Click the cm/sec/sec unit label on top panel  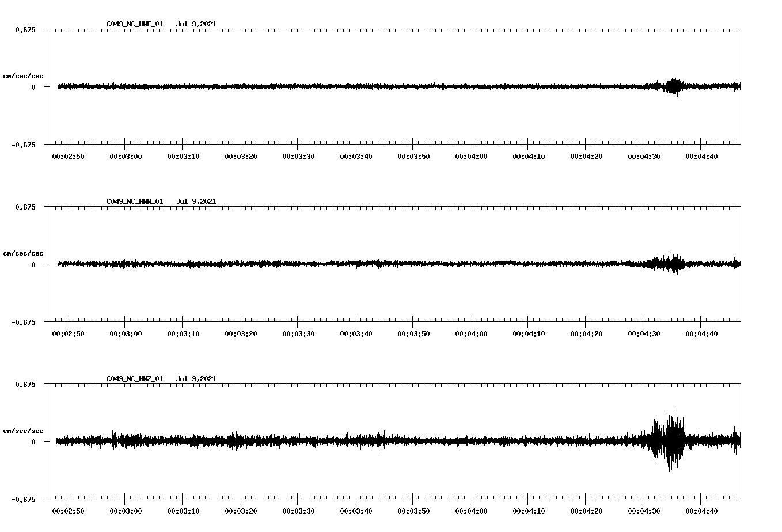tap(24, 75)
